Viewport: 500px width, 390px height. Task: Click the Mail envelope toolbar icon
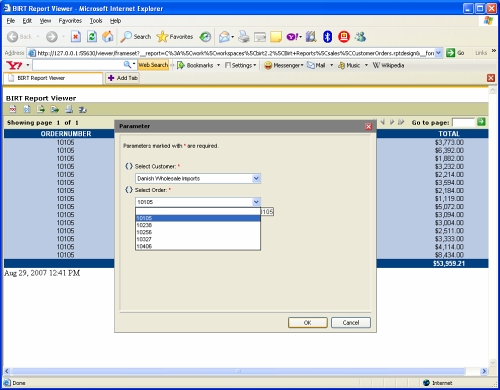(224, 37)
